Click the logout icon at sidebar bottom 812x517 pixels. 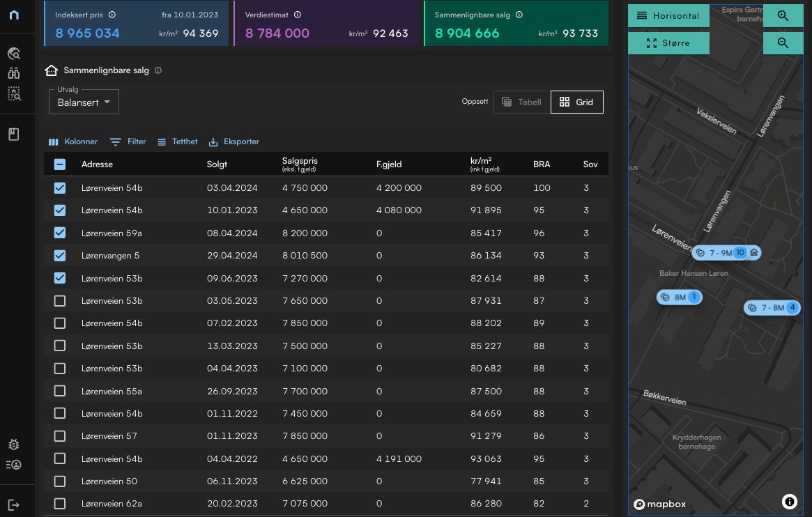[x=14, y=504]
